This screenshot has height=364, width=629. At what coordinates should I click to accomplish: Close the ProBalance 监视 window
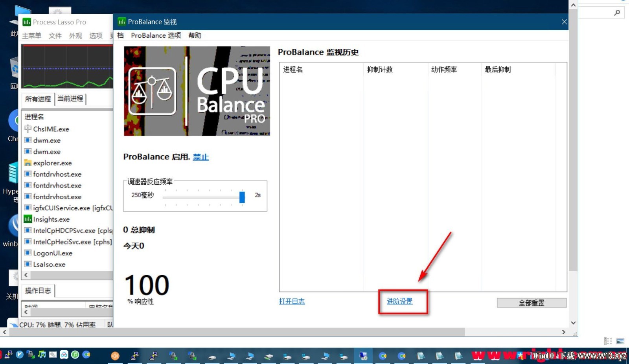click(564, 22)
